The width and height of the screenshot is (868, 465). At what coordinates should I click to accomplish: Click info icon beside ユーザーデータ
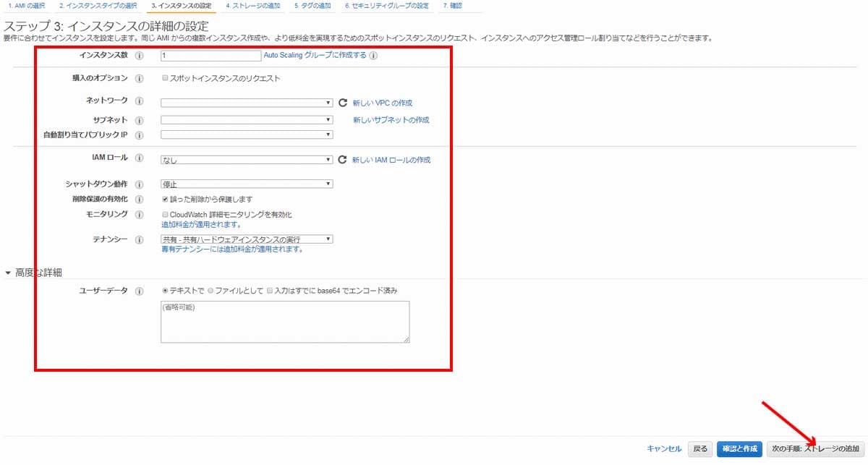pyautogui.click(x=139, y=291)
